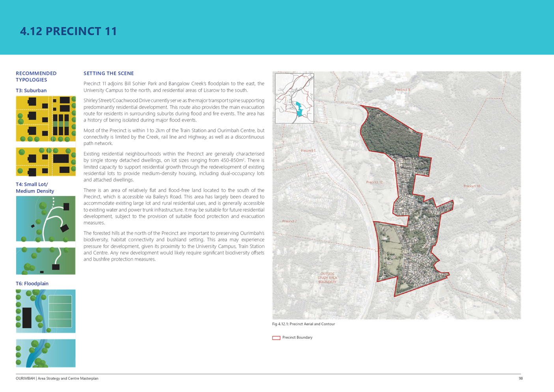Click the lower T4 Medium Density diagram

tap(46, 261)
